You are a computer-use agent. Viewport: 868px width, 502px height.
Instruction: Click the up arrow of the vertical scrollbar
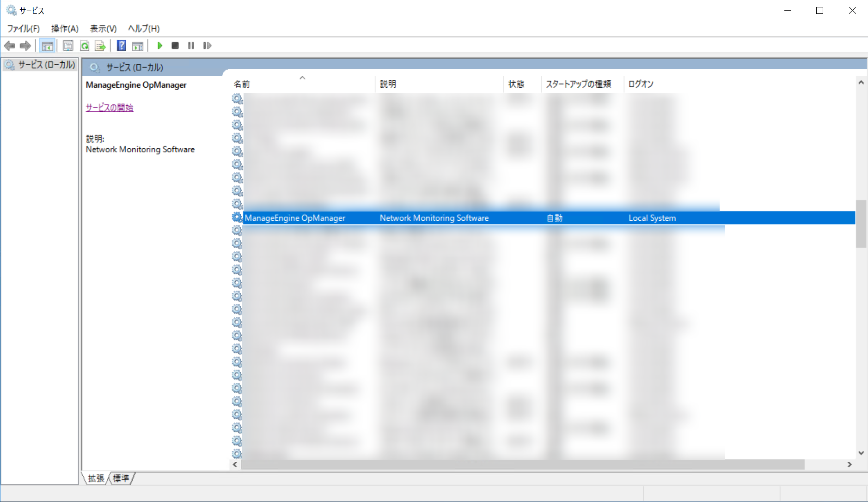[861, 83]
